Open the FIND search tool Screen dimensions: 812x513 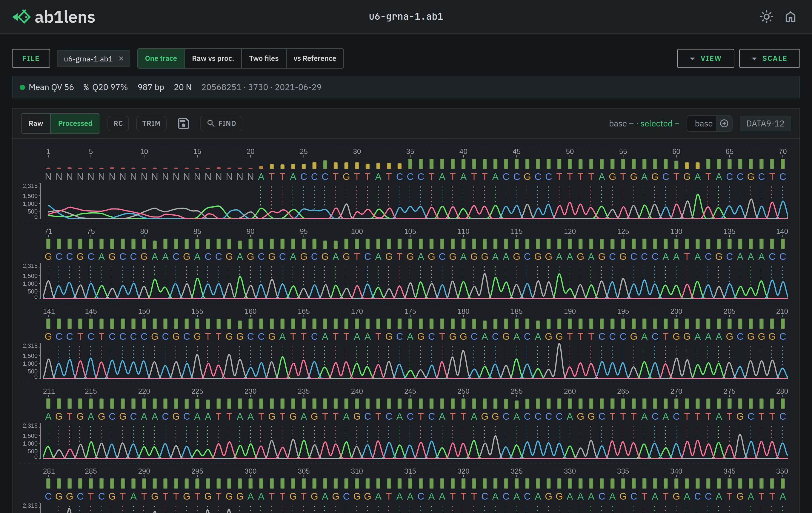pyautogui.click(x=221, y=123)
